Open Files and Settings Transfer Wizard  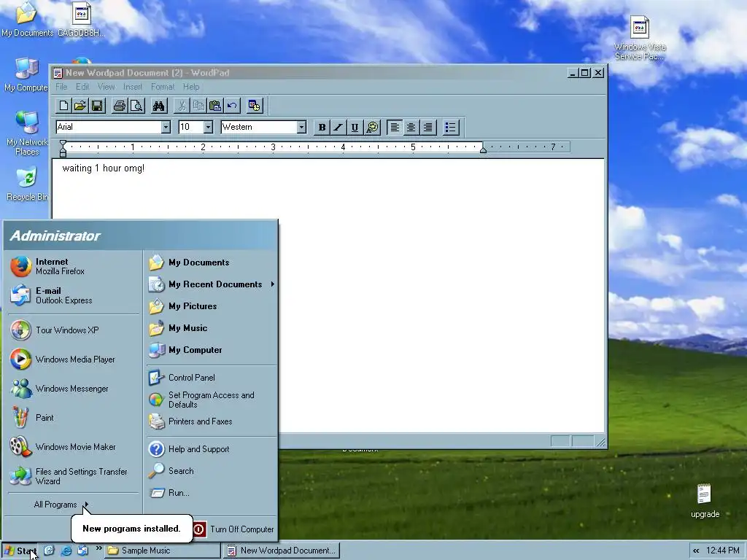pyautogui.click(x=74, y=476)
